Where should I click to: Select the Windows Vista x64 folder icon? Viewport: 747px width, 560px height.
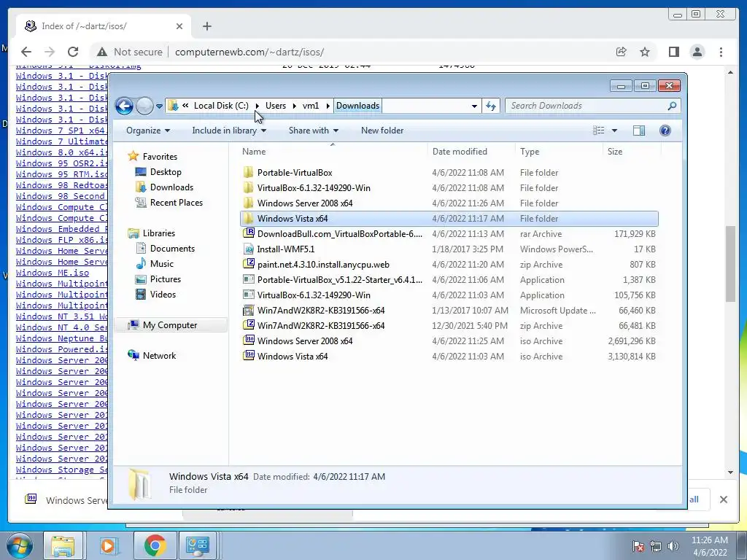248,219
